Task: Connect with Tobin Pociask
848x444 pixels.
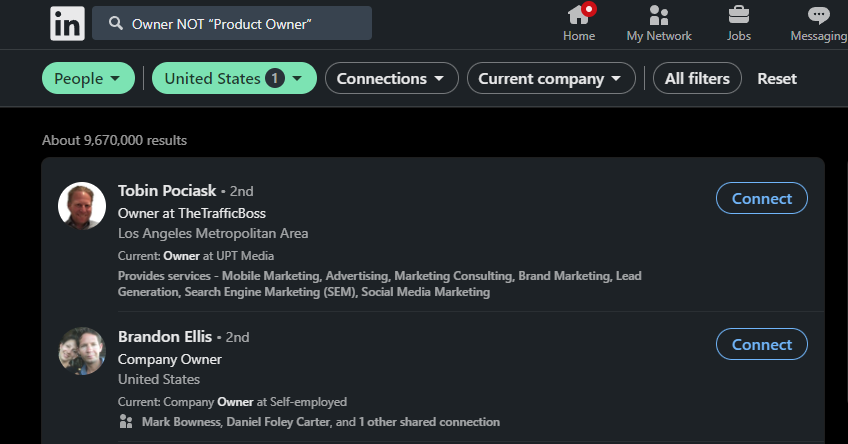Action: (x=761, y=198)
